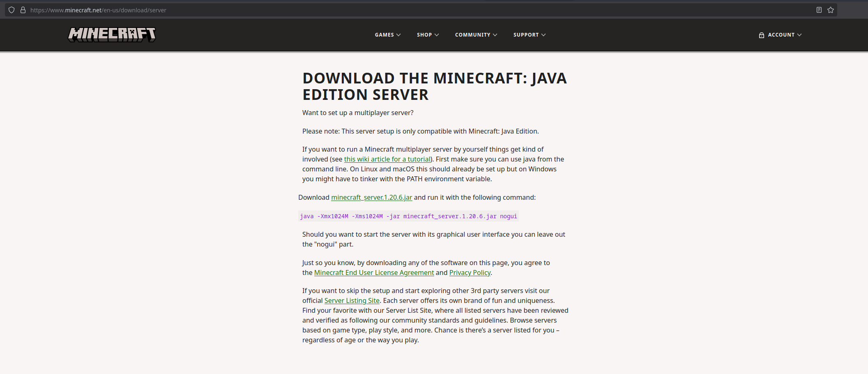Image resolution: width=868 pixels, height=374 pixels.
Task: Click the shield tracking protection icon
Action: click(12, 10)
